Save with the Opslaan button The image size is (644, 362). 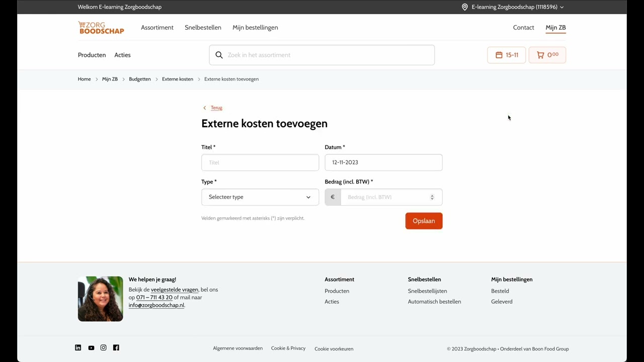pyautogui.click(x=424, y=221)
